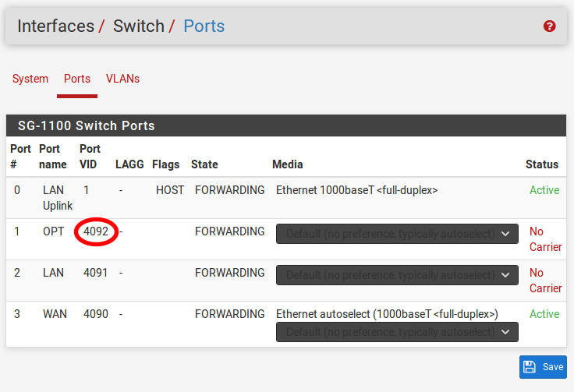Switch to the VLANs tab
Screen dimensions: 574x392
(x=122, y=79)
